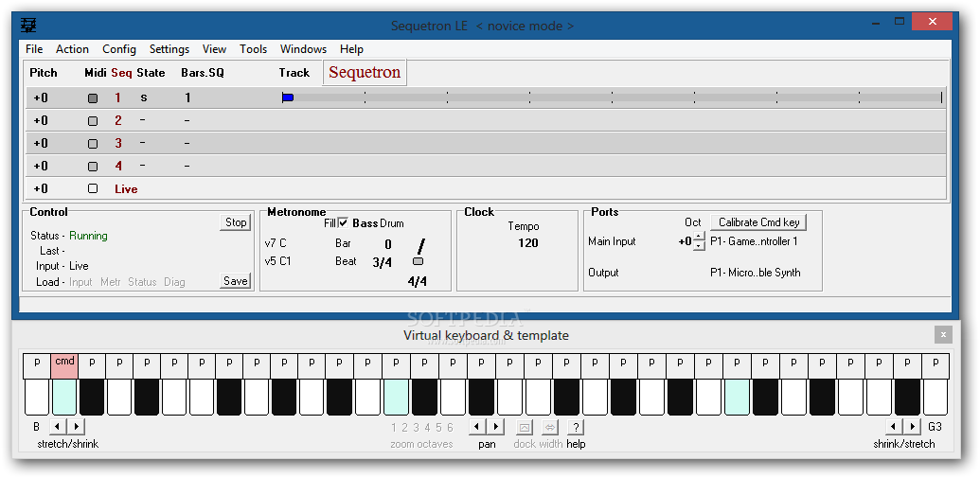The image size is (980, 478).
Task: Click the P1- Micro..ble Synth output port
Action: 755,273
